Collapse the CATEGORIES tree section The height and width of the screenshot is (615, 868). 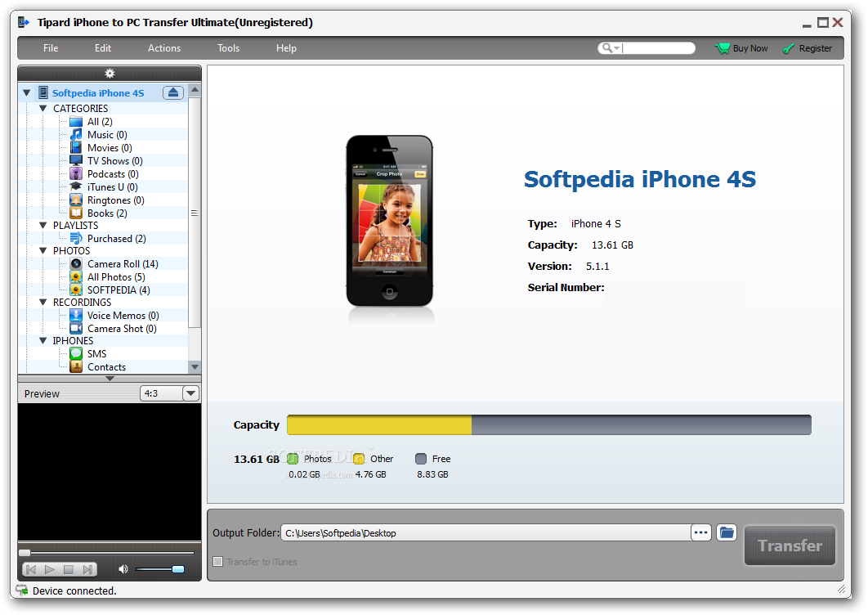click(43, 109)
